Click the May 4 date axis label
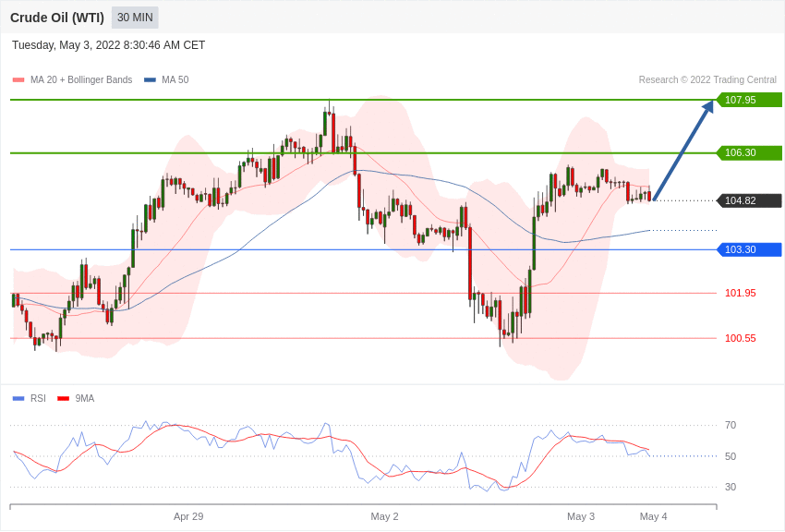The height and width of the screenshot is (532, 785). pyautogui.click(x=653, y=516)
